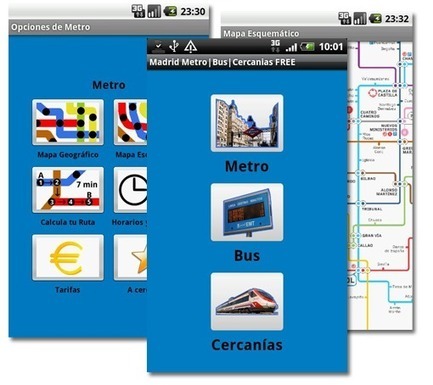Open the Tarifas euro icon
Image resolution: width=433 pixels, height=385 pixels.
tap(68, 257)
